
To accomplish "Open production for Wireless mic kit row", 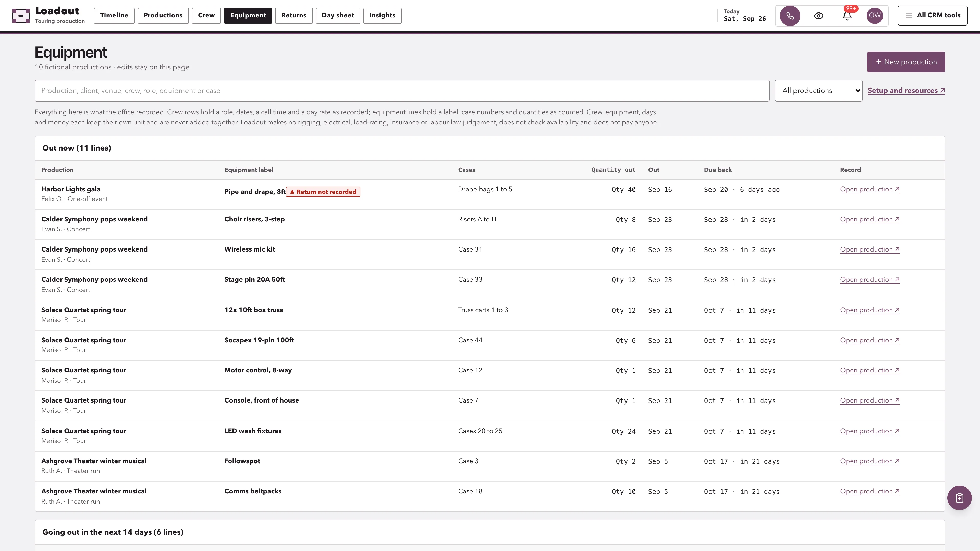I will click(869, 249).
